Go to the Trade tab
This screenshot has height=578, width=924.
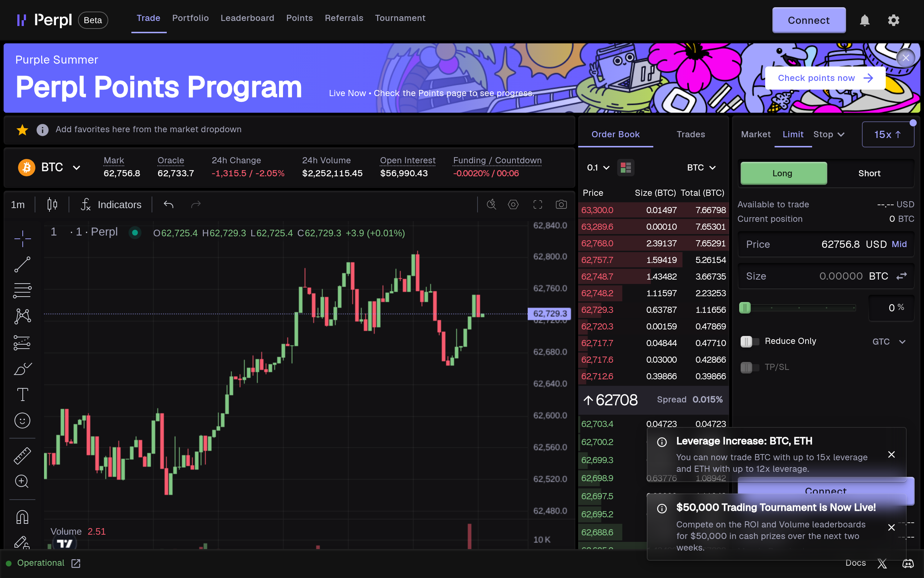149,18
